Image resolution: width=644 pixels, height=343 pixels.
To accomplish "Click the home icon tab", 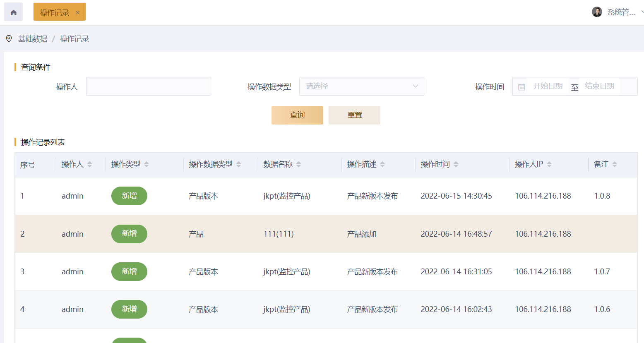I will (13, 12).
